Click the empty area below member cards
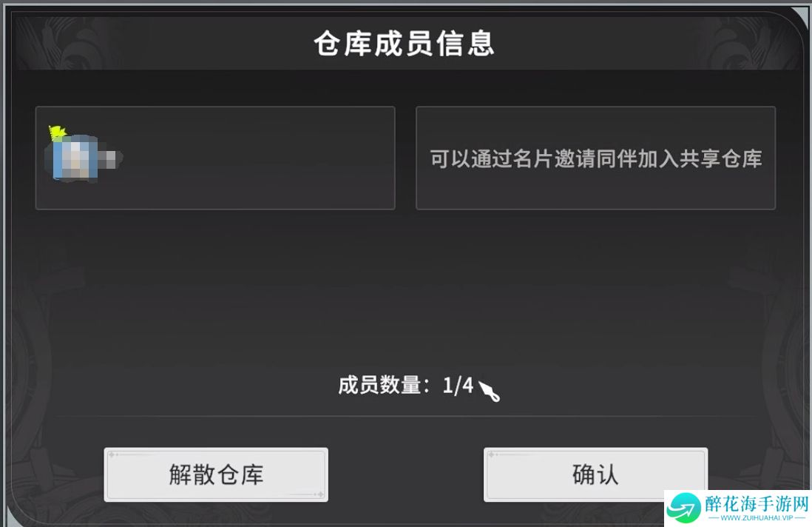 405,290
